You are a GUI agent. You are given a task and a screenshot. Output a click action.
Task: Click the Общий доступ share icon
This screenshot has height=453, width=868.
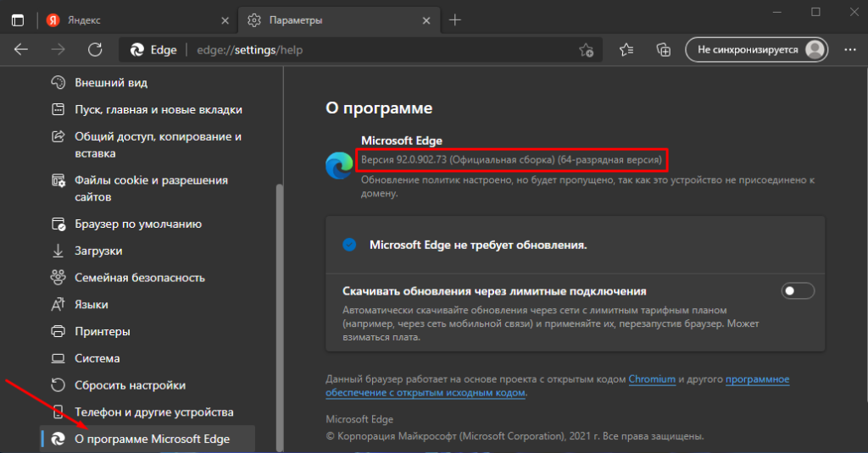[x=58, y=136]
